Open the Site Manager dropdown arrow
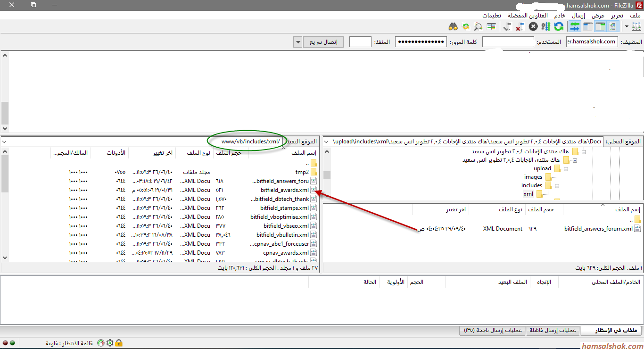 (626, 26)
